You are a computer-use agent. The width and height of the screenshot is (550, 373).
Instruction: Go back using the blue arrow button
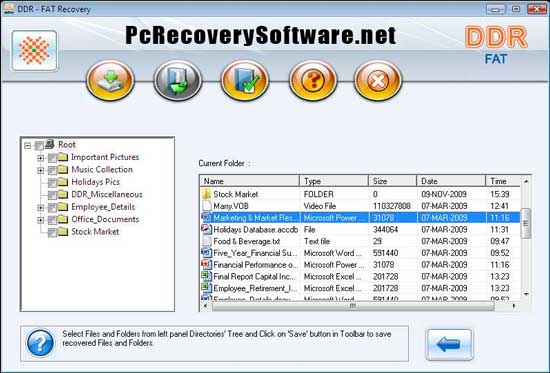[449, 345]
